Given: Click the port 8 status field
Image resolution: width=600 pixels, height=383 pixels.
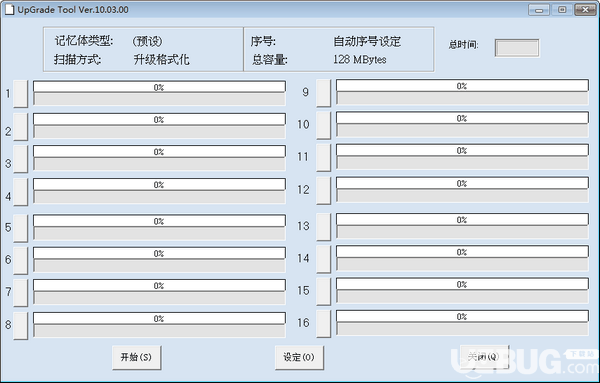Looking at the screenshot, I should coord(159,331).
